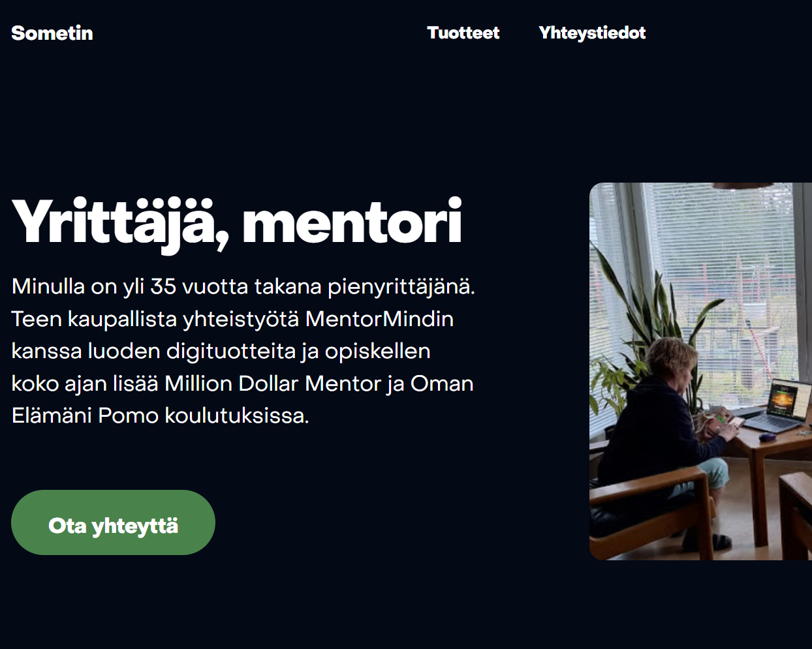812x649 pixels.
Task: Click the word digituotteita
Action: tap(231, 351)
